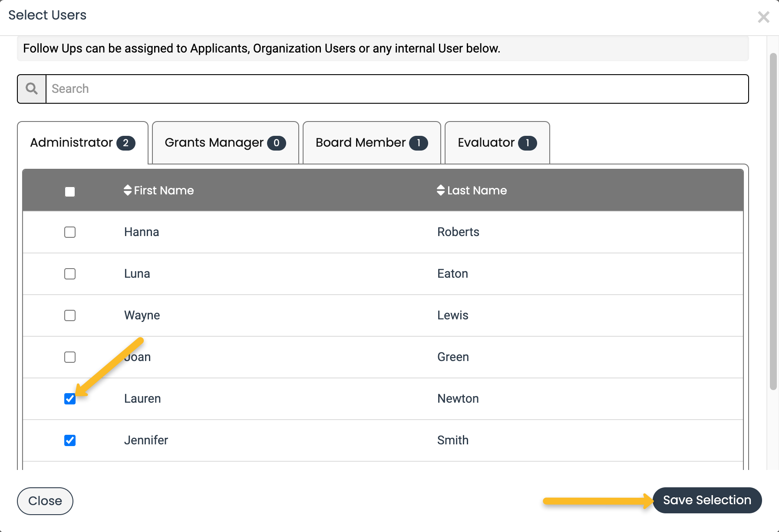Uncheck Lauren Newton
779x532 pixels.
[70, 399]
